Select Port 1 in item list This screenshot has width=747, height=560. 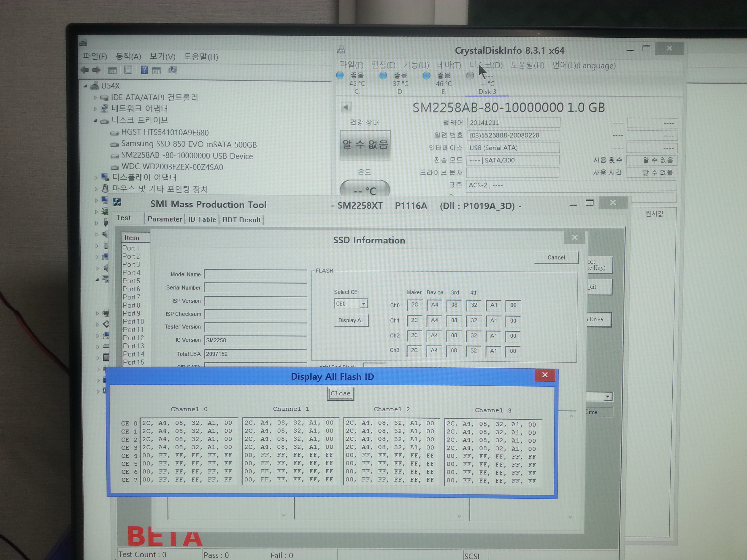[131, 248]
